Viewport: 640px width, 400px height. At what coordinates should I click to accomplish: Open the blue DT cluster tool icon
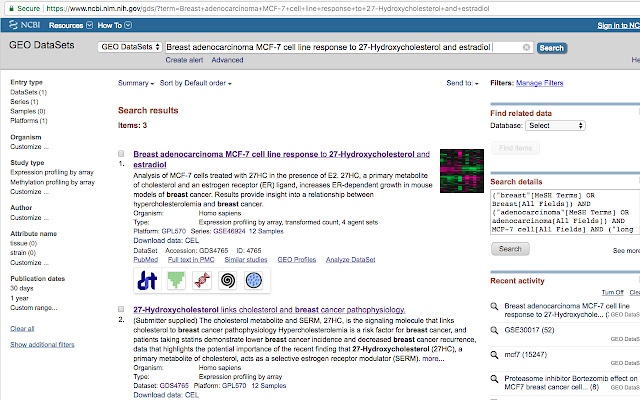pos(147,280)
